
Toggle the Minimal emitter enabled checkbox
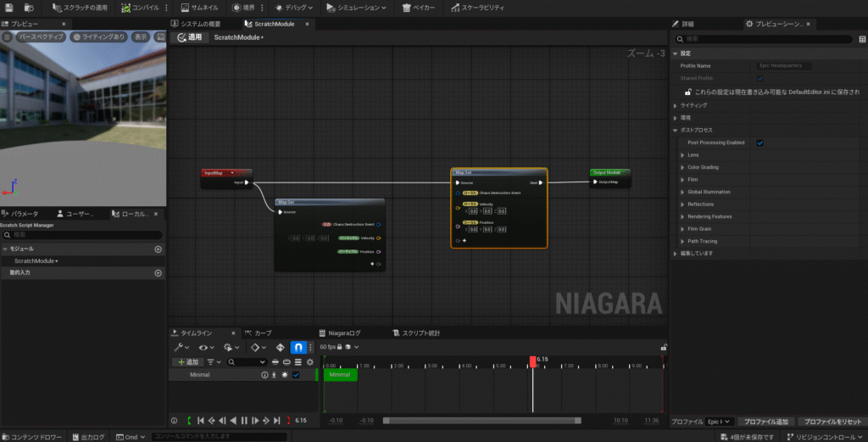pyautogui.click(x=296, y=375)
